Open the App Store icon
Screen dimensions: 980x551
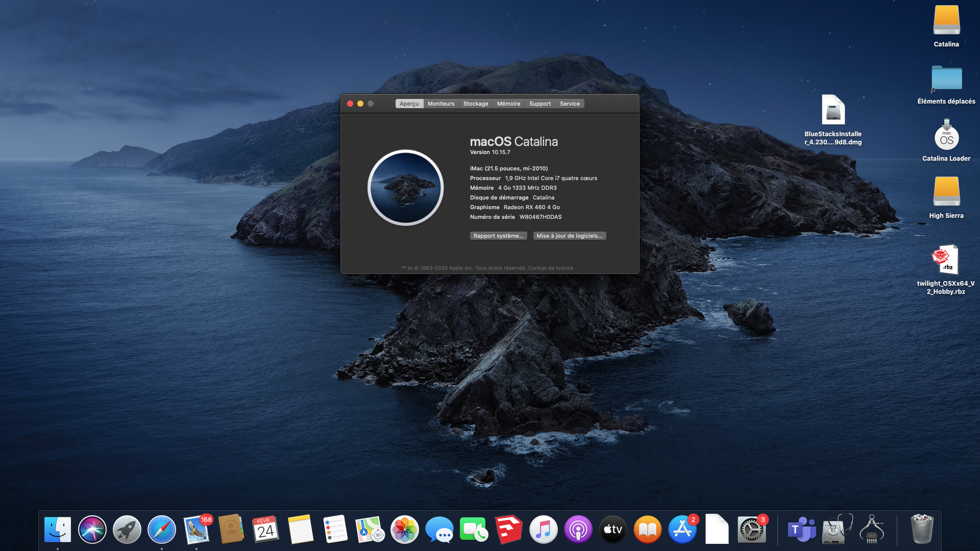click(682, 530)
